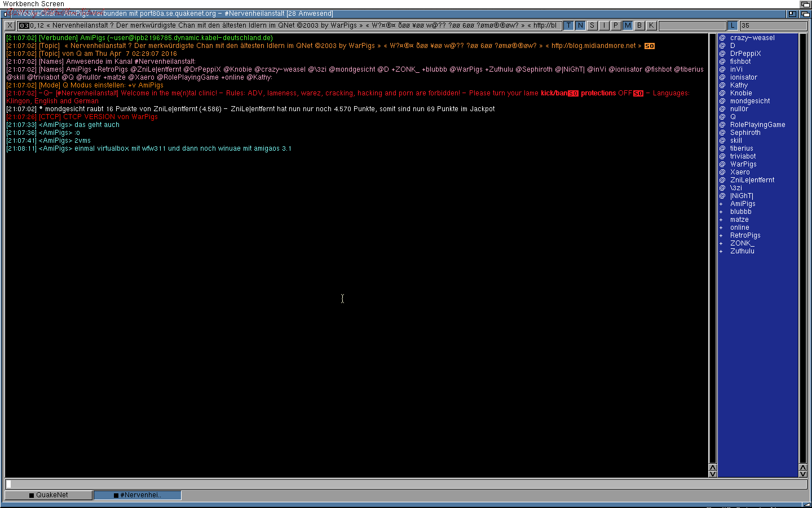This screenshot has height=508, width=812.
Task: Switch to the QuakeNet server tab
Action: [48, 495]
